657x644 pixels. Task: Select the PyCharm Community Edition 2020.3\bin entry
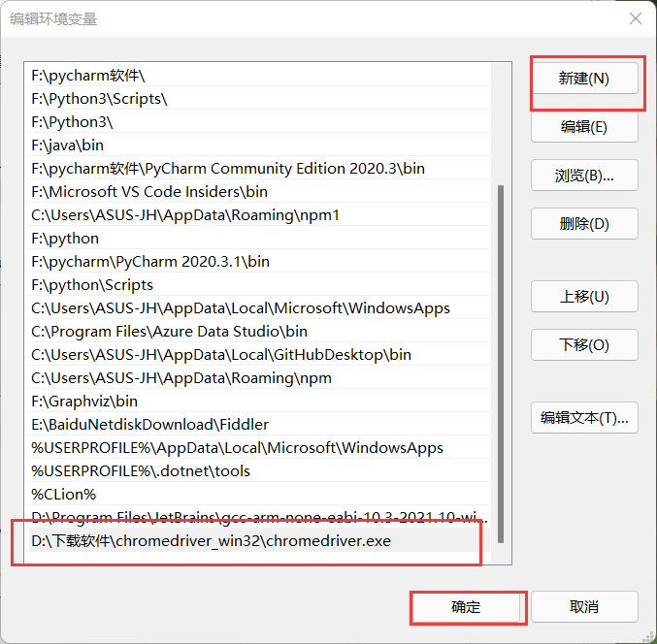click(257, 169)
